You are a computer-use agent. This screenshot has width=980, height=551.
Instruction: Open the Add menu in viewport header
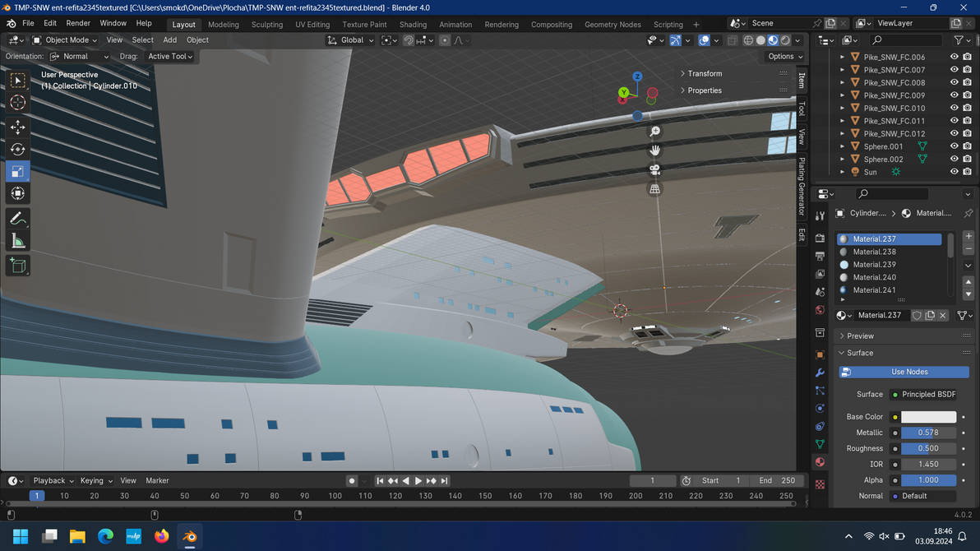pyautogui.click(x=170, y=40)
